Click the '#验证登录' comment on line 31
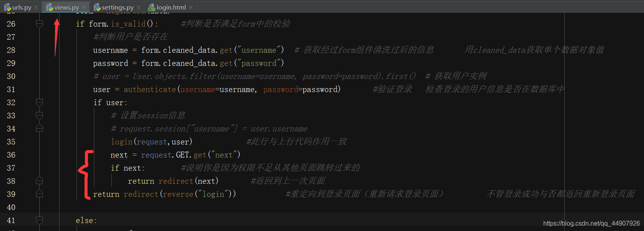 393,89
